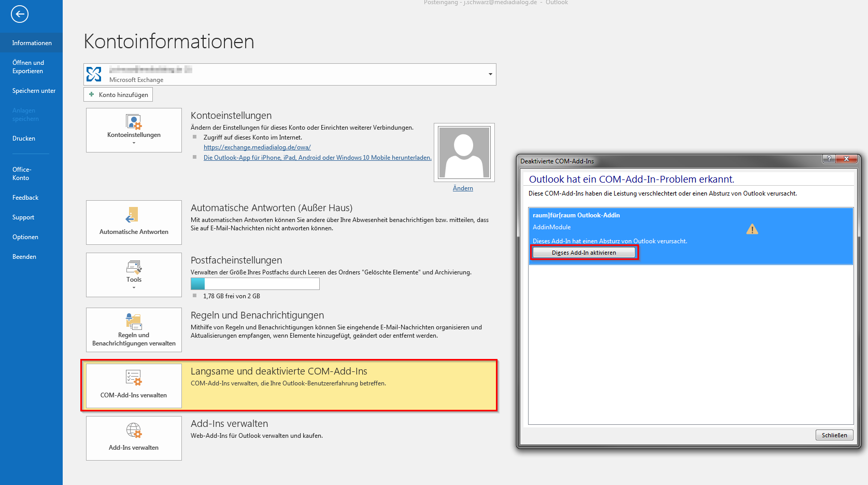Viewport: 868px width, 485px height.
Task: Click the COM-Add-Ins verwalten button label
Action: pos(134,395)
